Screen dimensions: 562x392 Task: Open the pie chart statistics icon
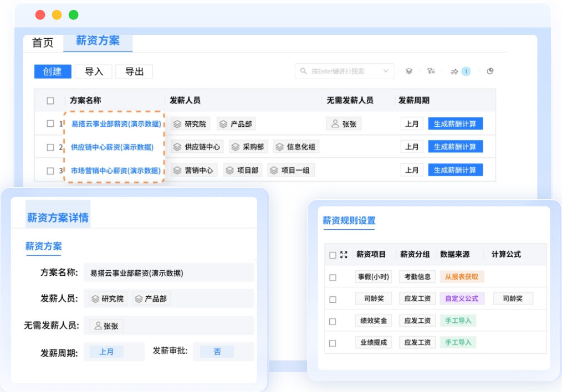(490, 71)
